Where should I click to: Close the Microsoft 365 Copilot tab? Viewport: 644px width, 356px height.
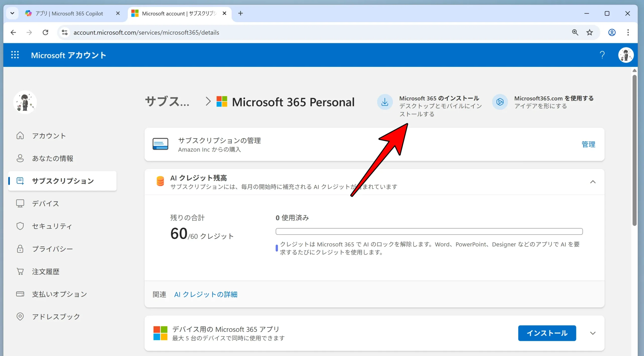pos(118,13)
